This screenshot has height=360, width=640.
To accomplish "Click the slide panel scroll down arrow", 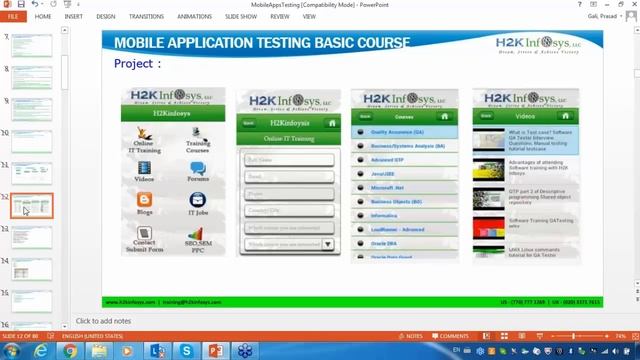I will [x=64, y=326].
